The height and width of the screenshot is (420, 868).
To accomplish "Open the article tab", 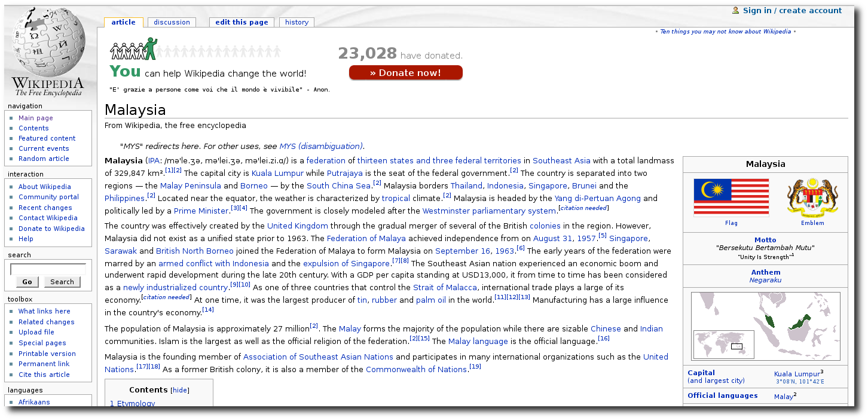I will point(124,22).
